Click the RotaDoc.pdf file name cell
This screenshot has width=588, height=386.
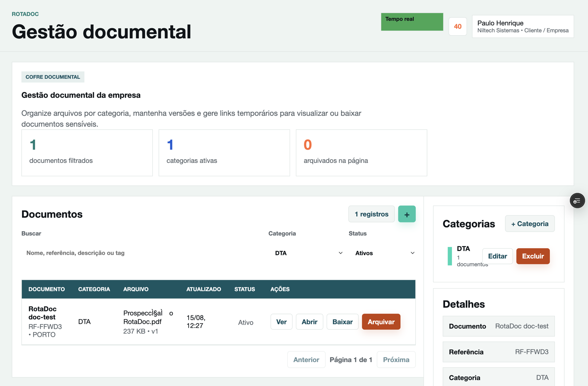(x=148, y=317)
